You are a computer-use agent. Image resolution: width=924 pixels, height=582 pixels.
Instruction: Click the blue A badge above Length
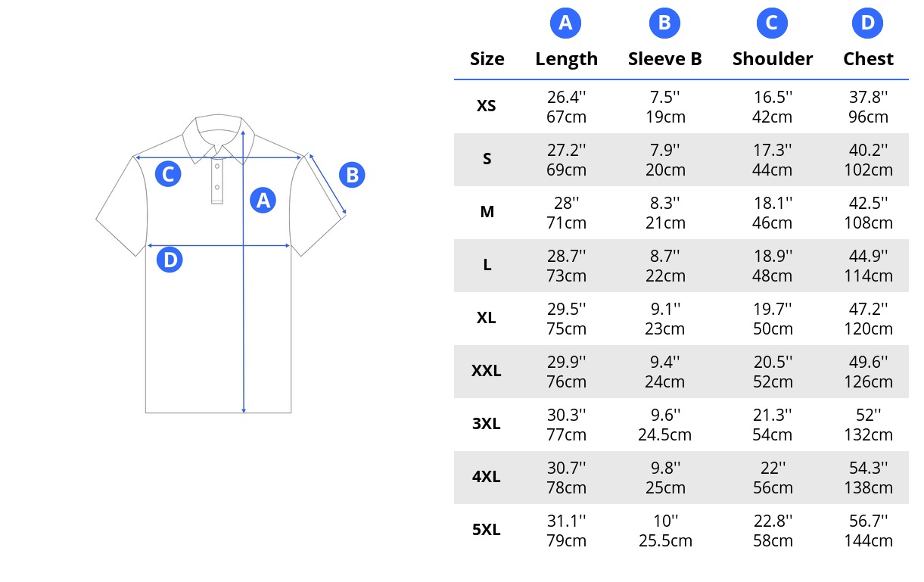pyautogui.click(x=565, y=23)
